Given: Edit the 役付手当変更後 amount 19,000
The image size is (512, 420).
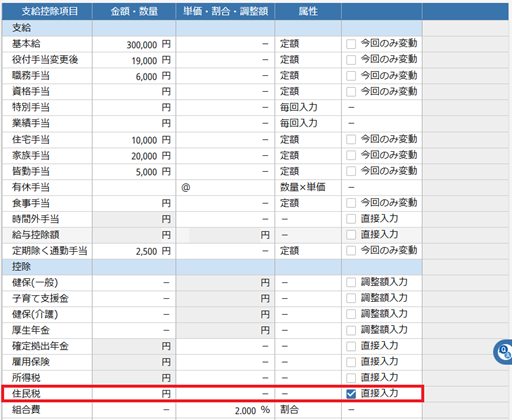Looking at the screenshot, I should pyautogui.click(x=134, y=60).
